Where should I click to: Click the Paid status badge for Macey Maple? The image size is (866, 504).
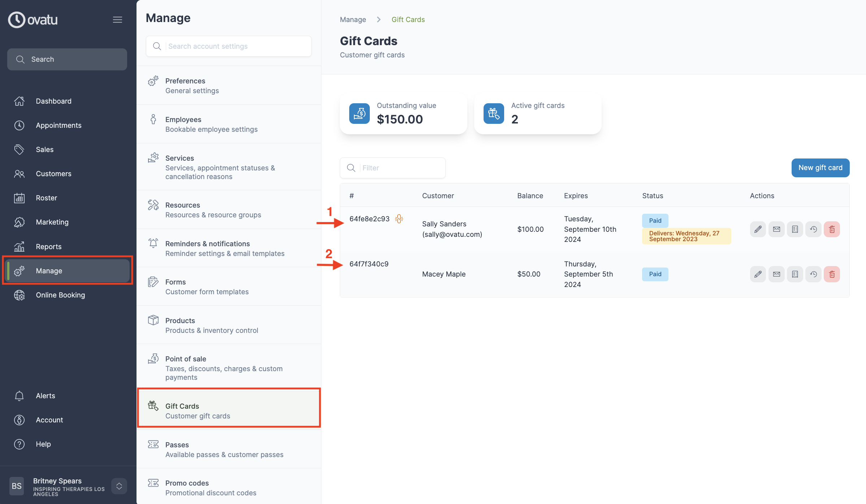tap(655, 274)
